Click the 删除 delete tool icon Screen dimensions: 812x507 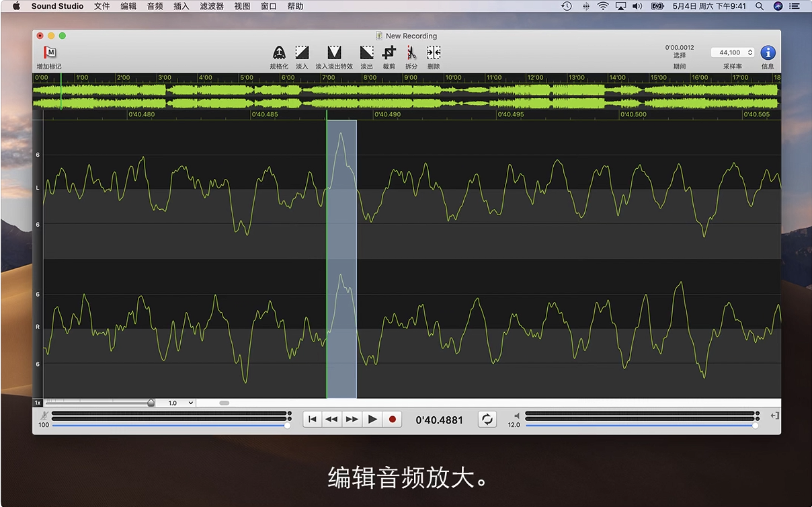434,52
